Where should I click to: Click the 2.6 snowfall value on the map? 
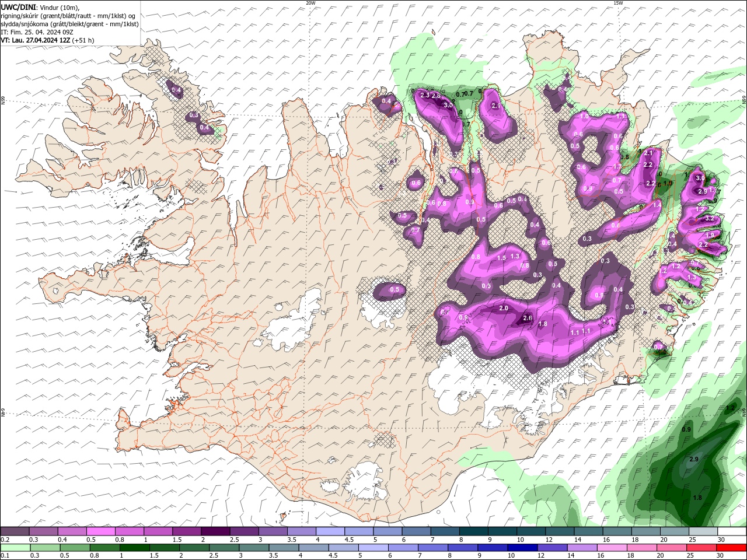click(x=528, y=318)
